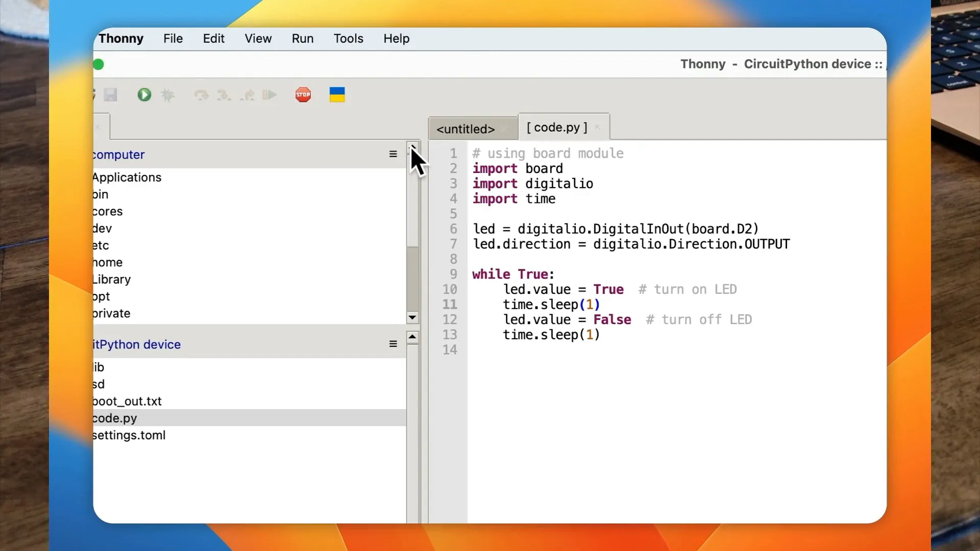The height and width of the screenshot is (551, 980).
Task: Select settings.toml on the device
Action: coord(250,435)
